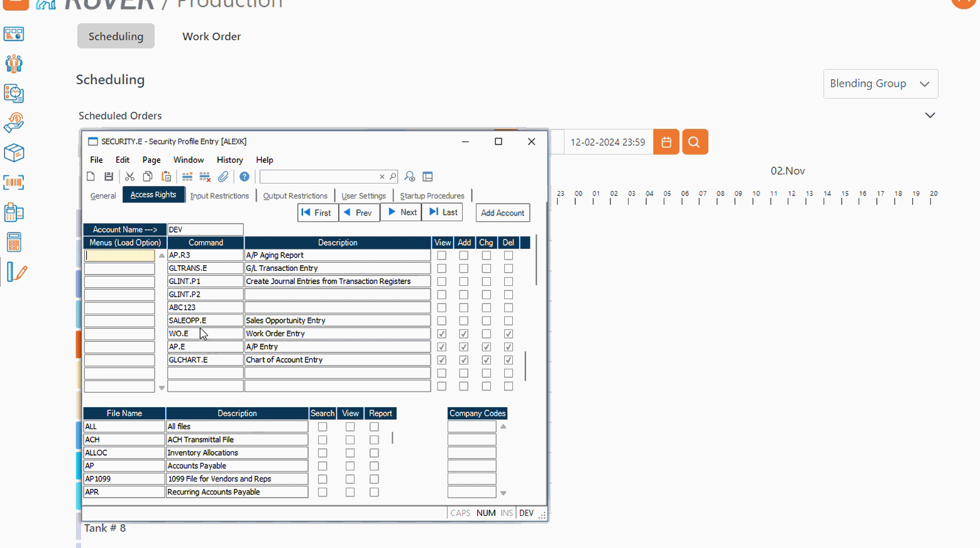Open Help via the question mark icon
The image size is (980, 548).
click(244, 177)
